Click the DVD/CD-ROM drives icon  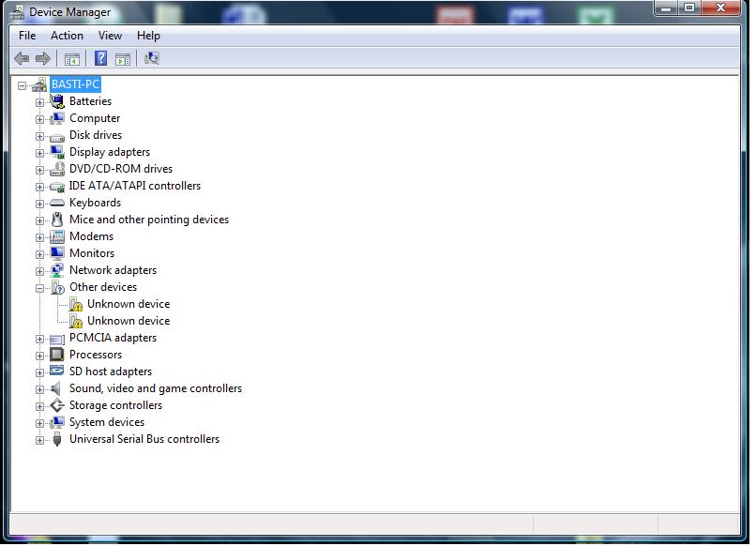pyautogui.click(x=57, y=169)
